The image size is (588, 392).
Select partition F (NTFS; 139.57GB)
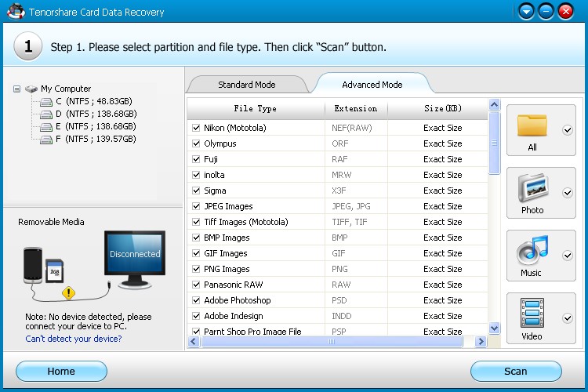(x=96, y=139)
